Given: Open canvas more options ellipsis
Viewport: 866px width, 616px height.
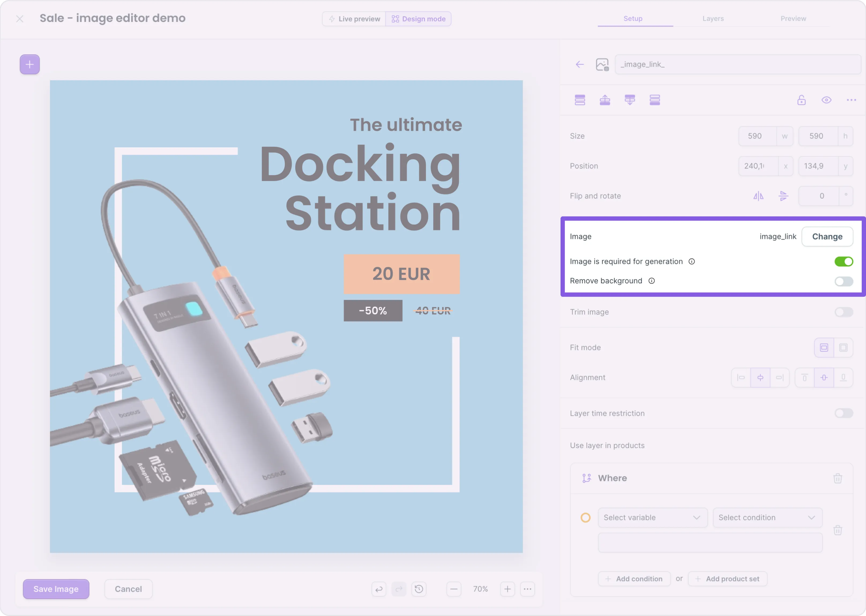Looking at the screenshot, I should [x=528, y=589].
